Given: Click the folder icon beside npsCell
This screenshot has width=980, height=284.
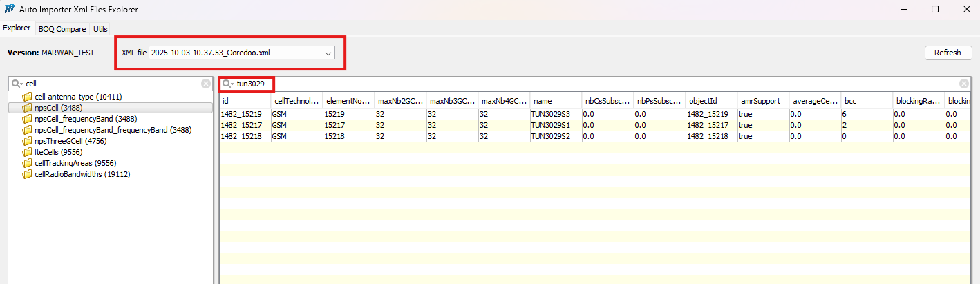Looking at the screenshot, I should 28,108.
